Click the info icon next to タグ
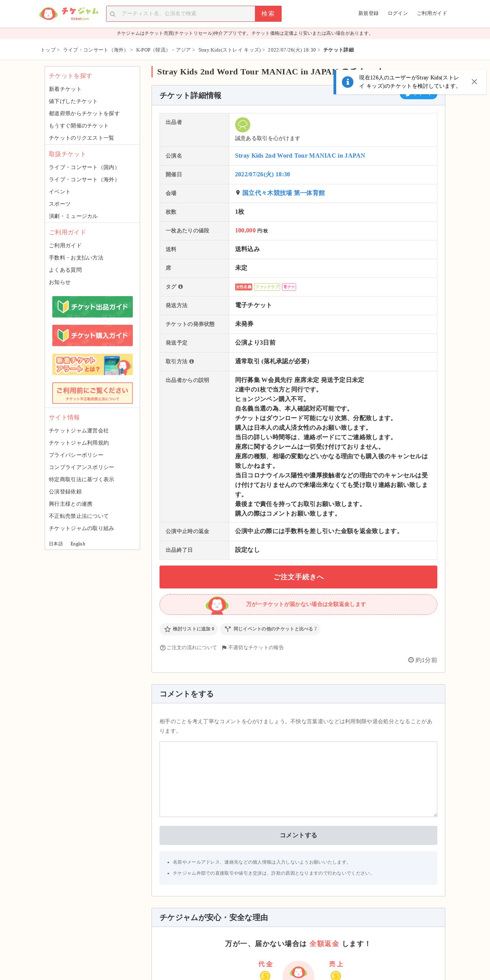Viewport: 490px width, 980px height. click(x=181, y=287)
